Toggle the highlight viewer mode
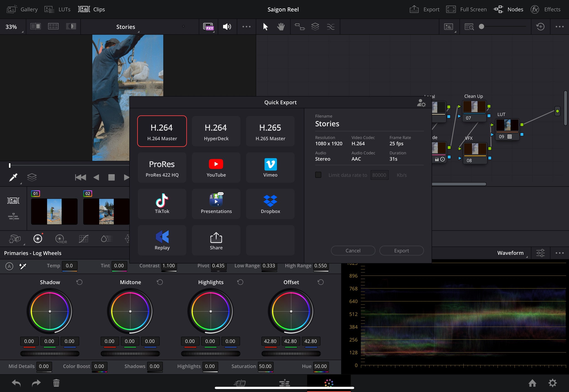Viewport: 569px width, 392px height. point(71,26)
